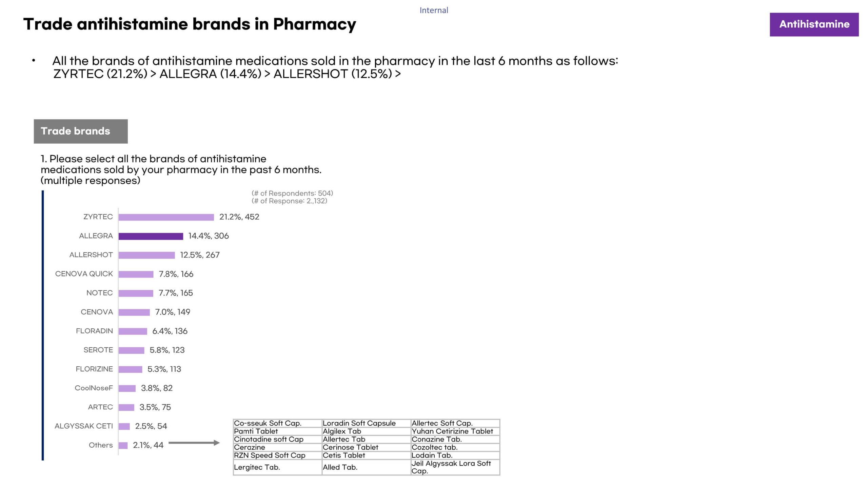Click the Cerinose Tablet table cell

point(350,447)
